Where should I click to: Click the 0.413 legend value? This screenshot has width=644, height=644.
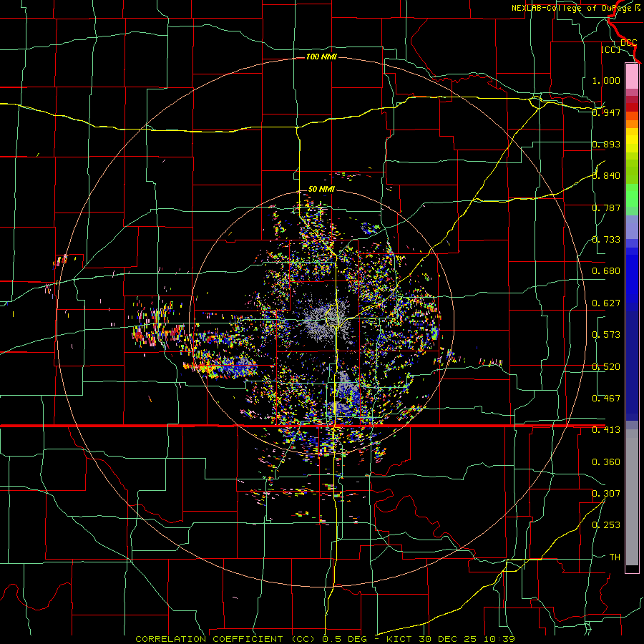click(x=606, y=430)
